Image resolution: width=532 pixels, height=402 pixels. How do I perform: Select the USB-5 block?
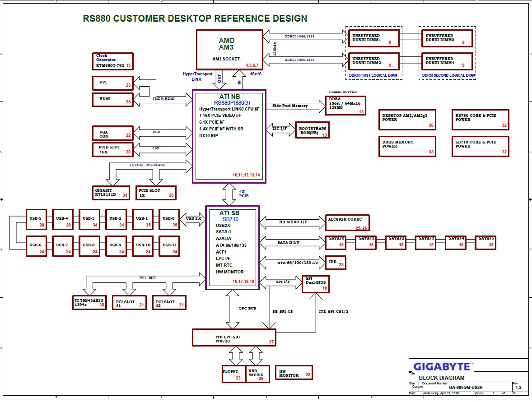click(x=36, y=220)
